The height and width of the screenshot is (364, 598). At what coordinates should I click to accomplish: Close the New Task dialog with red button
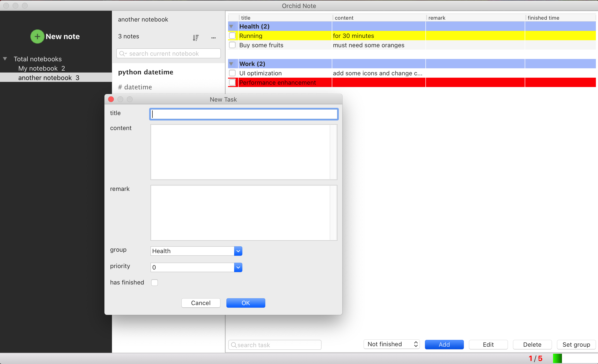(111, 99)
